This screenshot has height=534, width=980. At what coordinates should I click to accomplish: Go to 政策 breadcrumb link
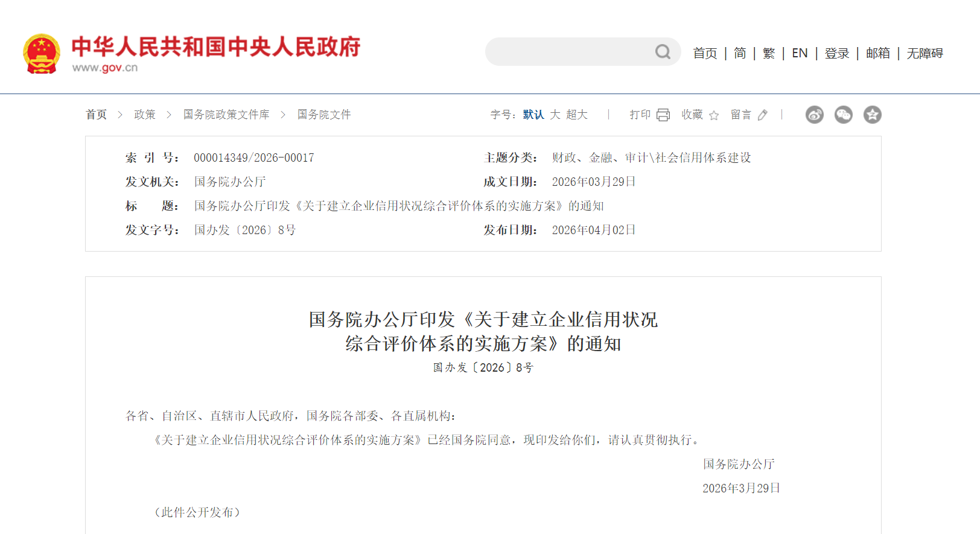(x=145, y=115)
